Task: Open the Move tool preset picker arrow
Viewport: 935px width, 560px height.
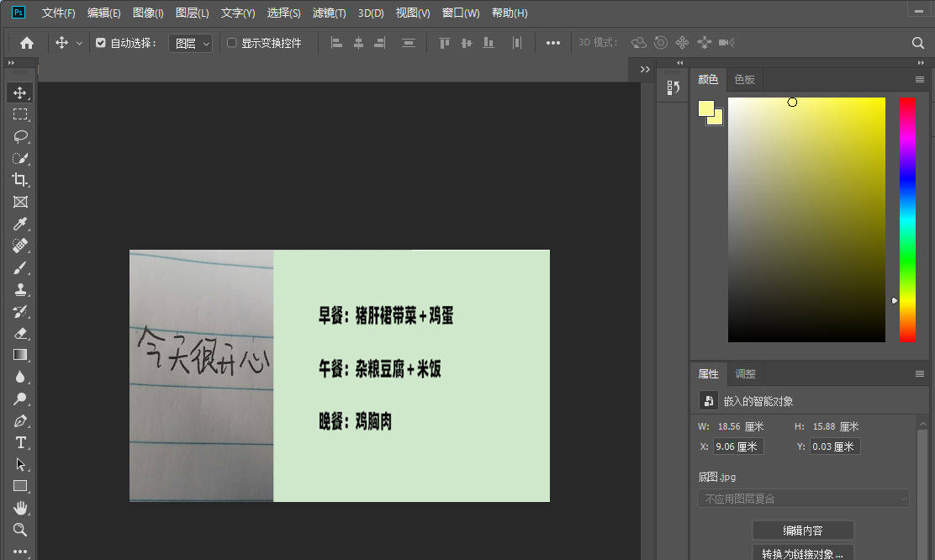Action: click(x=80, y=43)
